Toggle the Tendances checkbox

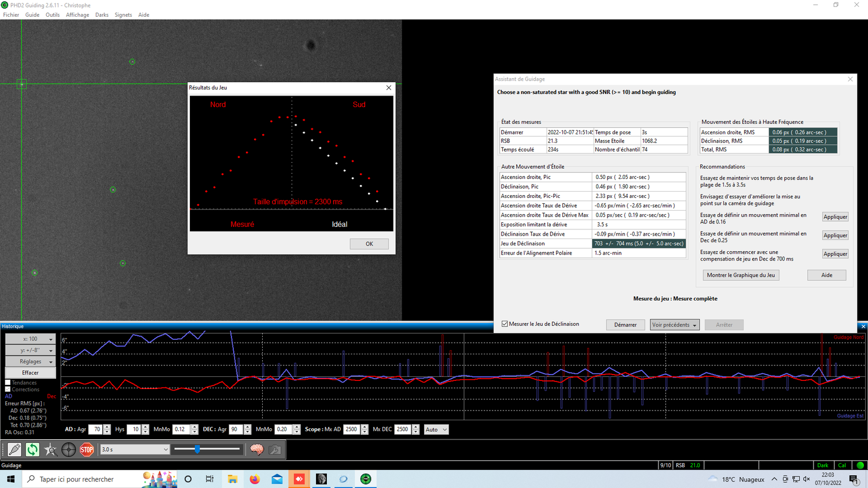(x=8, y=383)
